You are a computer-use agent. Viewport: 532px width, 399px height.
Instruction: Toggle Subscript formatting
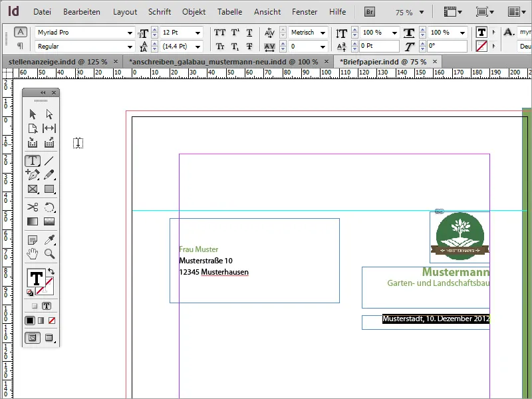[235, 46]
